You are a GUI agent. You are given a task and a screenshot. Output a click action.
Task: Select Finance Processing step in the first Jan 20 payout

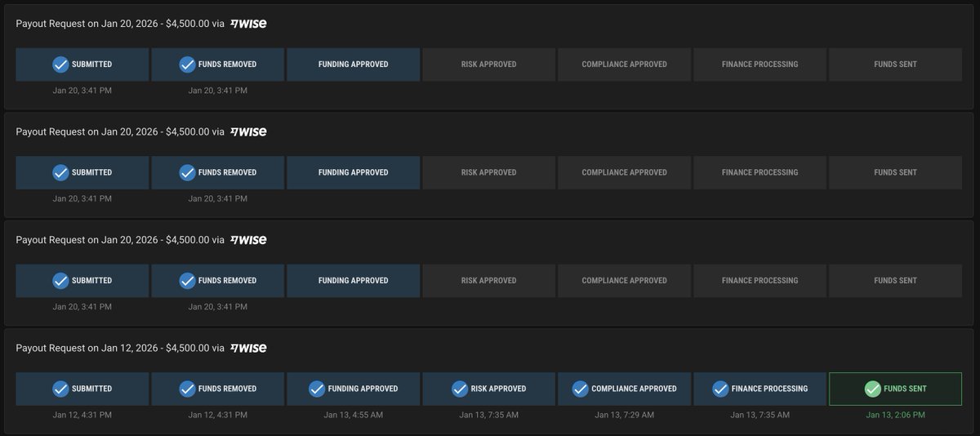[x=760, y=65]
